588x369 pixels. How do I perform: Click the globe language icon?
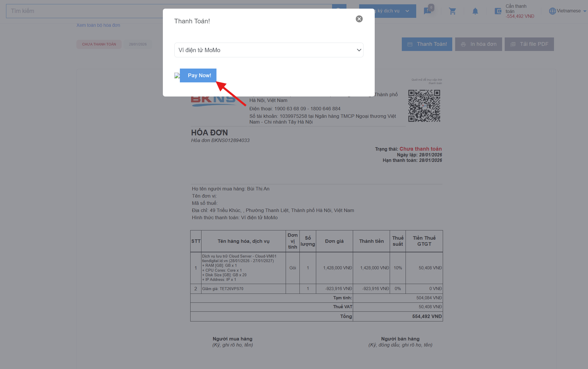(x=552, y=11)
